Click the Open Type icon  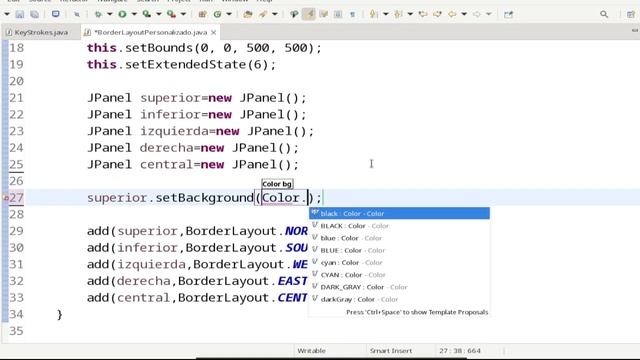[x=247, y=14]
